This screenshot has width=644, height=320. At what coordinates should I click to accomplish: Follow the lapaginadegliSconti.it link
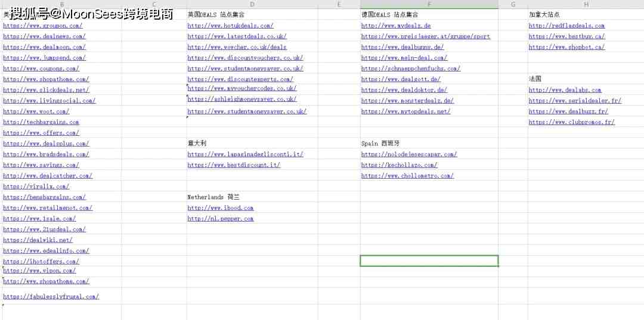coord(245,154)
